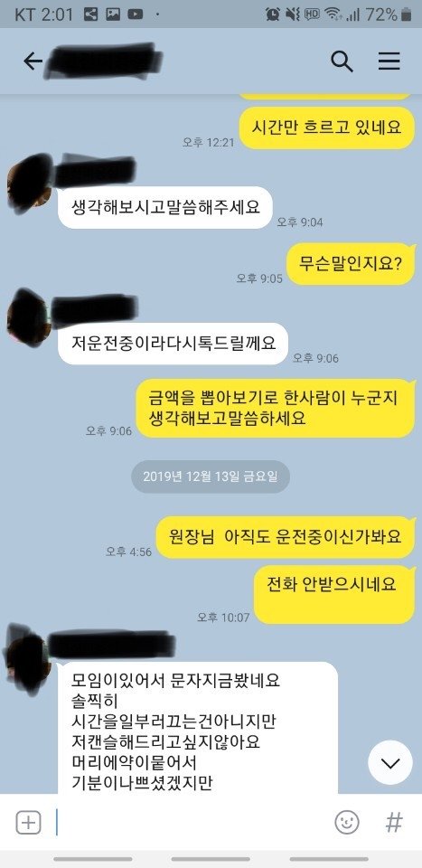422x868 pixels.
Task: Tap the date label 2019년 12월 13일 금요일
Action: [211, 476]
